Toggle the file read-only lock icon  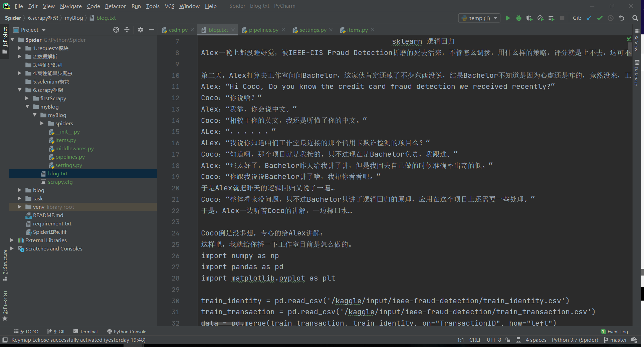(508, 340)
